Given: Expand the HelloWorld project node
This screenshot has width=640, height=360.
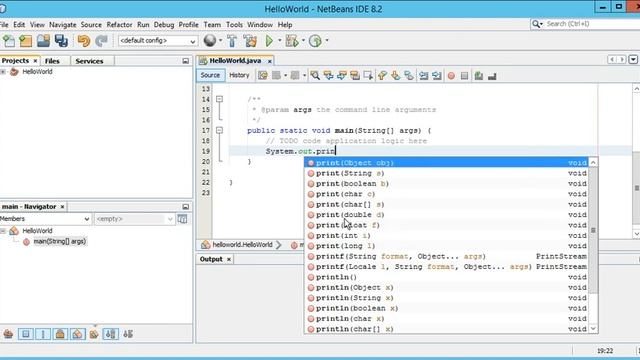Looking at the screenshot, I should [3, 72].
